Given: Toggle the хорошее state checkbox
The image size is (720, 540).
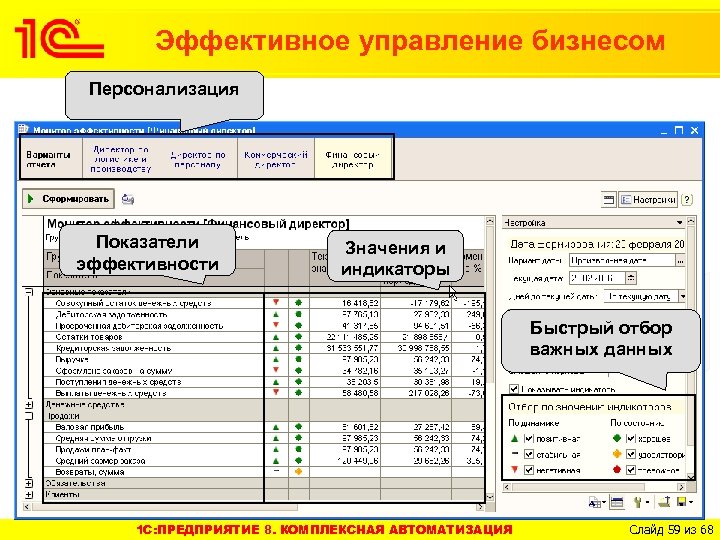Looking at the screenshot, I should [631, 439].
